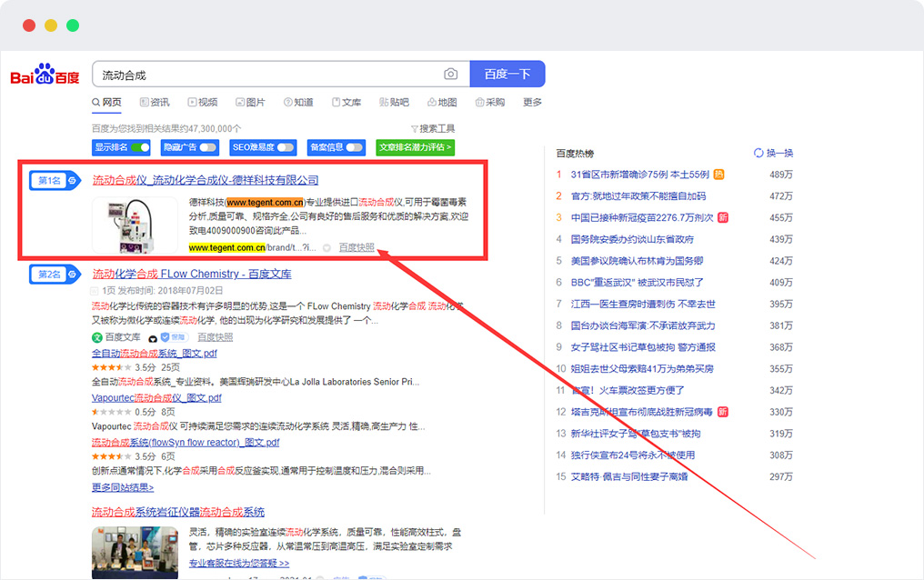Click the filter icon of 搜索工具
Viewport: 924px width, 580px height.
[415, 129]
